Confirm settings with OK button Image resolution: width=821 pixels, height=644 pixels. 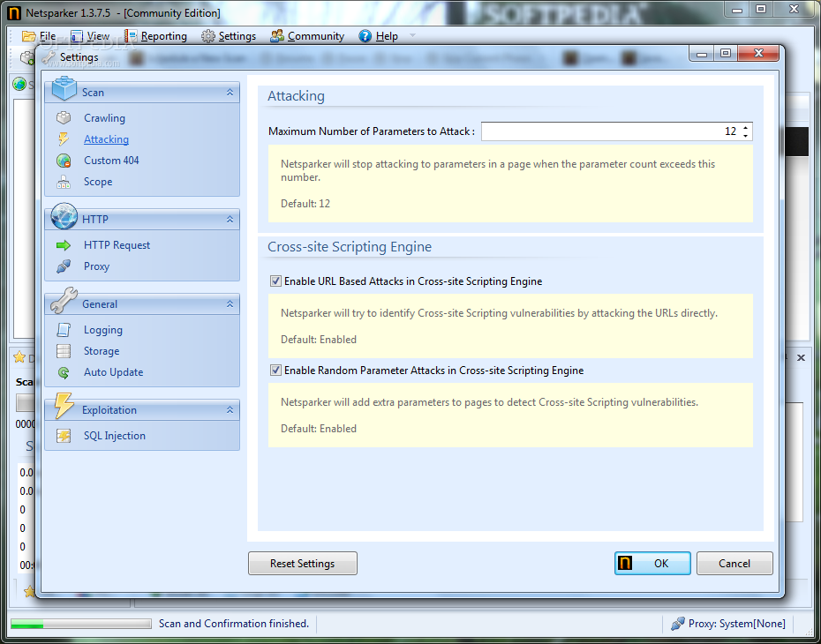tap(652, 564)
